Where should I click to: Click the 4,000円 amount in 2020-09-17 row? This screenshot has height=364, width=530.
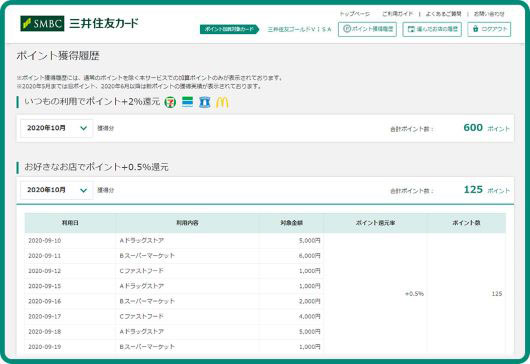click(x=310, y=317)
